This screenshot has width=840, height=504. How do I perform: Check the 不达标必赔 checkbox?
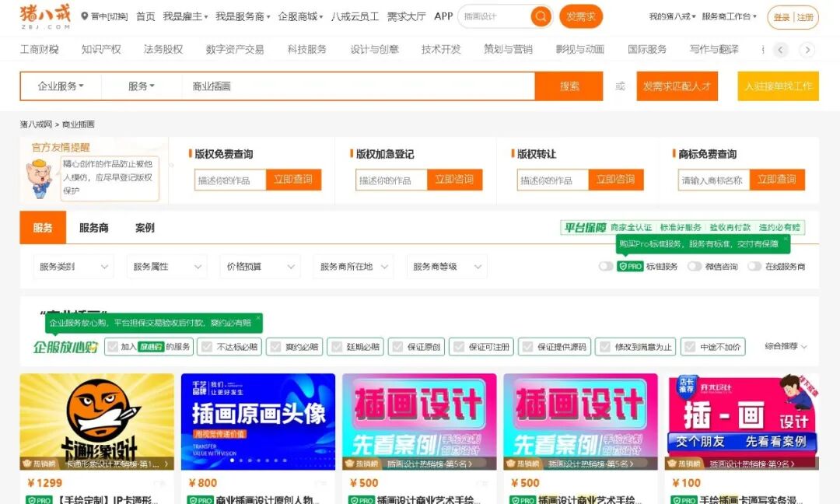[206, 347]
